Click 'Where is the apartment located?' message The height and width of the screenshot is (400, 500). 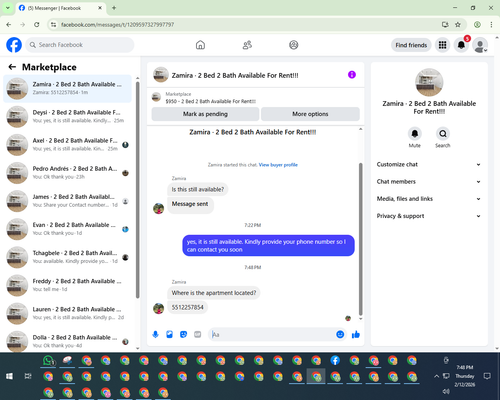tap(214, 293)
